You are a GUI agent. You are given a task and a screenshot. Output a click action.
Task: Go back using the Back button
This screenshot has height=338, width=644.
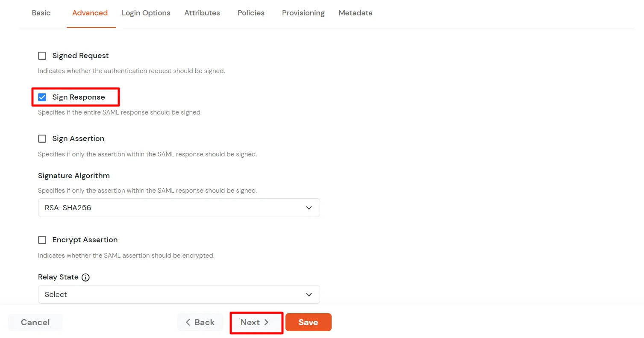click(200, 322)
